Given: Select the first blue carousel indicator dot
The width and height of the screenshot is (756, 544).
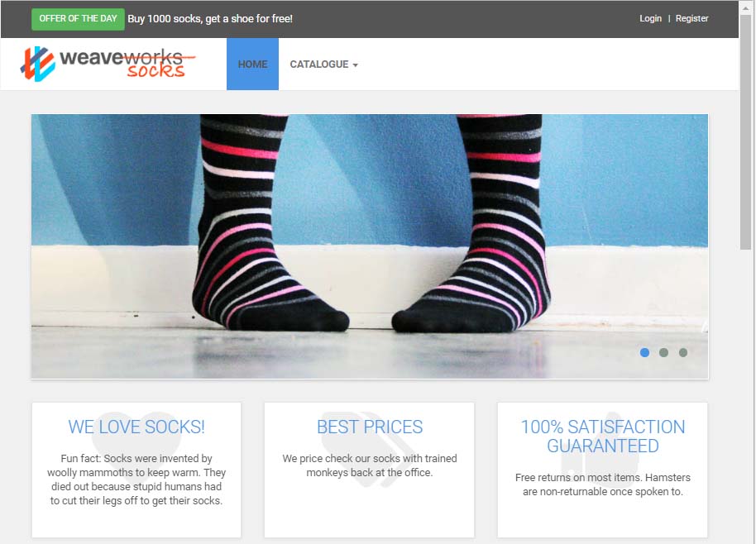Looking at the screenshot, I should (x=644, y=353).
